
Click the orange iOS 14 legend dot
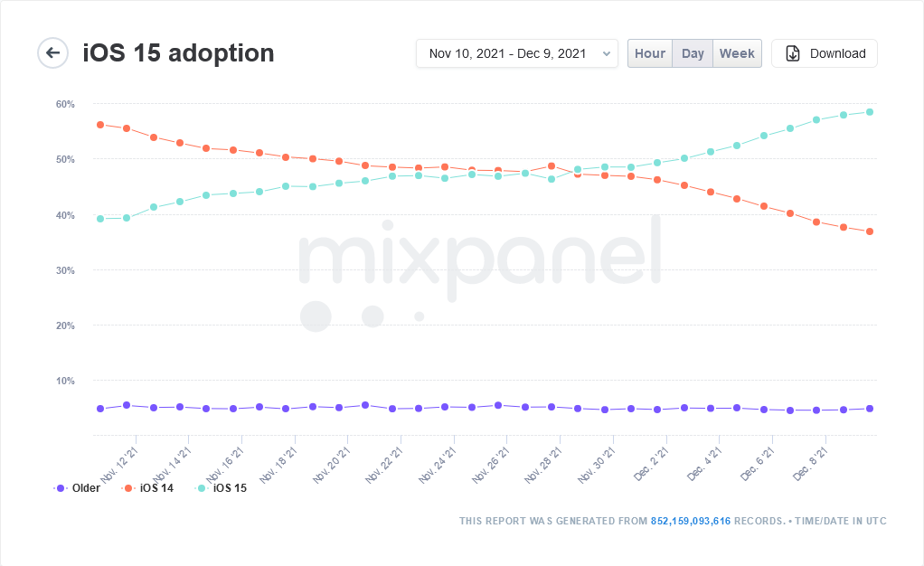[x=128, y=488]
